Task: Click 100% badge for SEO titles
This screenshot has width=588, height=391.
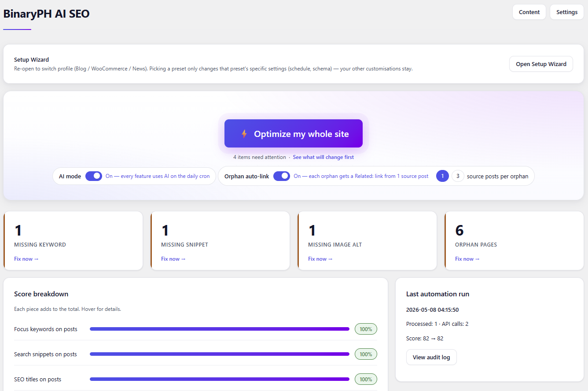Action: point(366,379)
